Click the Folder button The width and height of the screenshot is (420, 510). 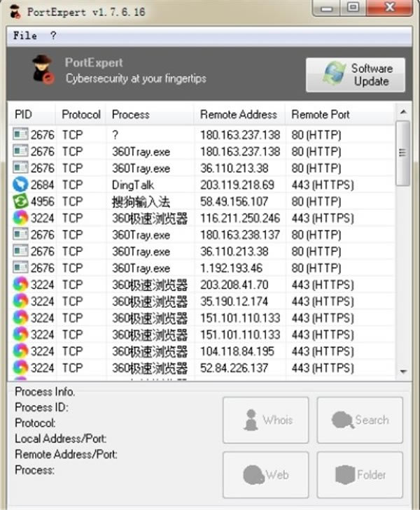(x=360, y=474)
